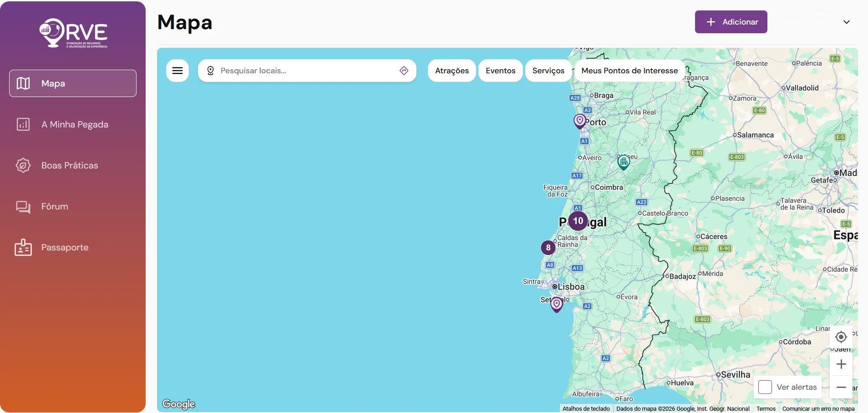Image resolution: width=868 pixels, height=413 pixels.
Task: Click the Toledo city label
Action: 833,210
